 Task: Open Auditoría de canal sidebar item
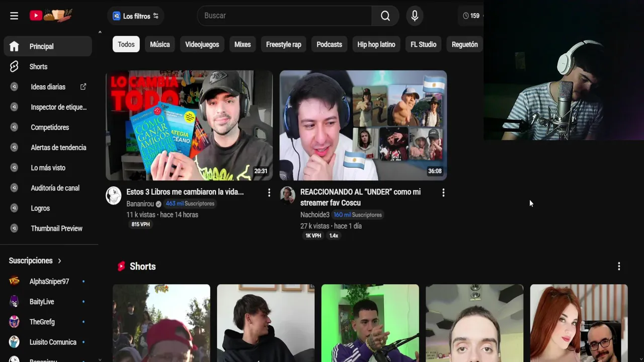(x=48, y=188)
